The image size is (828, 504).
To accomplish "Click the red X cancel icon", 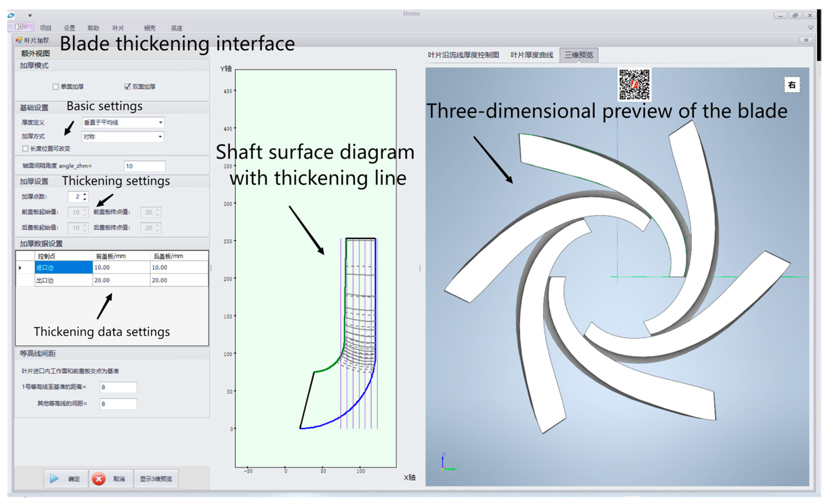I will (x=98, y=478).
